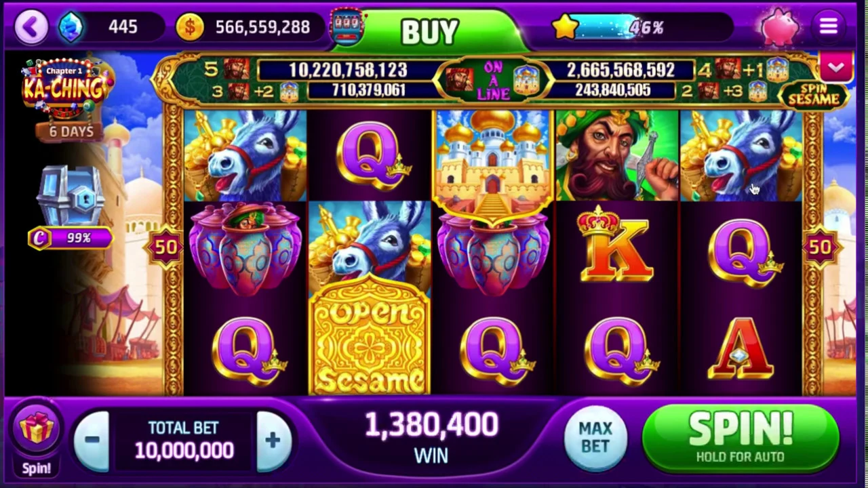Click the 99% chest progress bar
The width and height of the screenshot is (868, 488).
pyautogui.click(x=71, y=238)
